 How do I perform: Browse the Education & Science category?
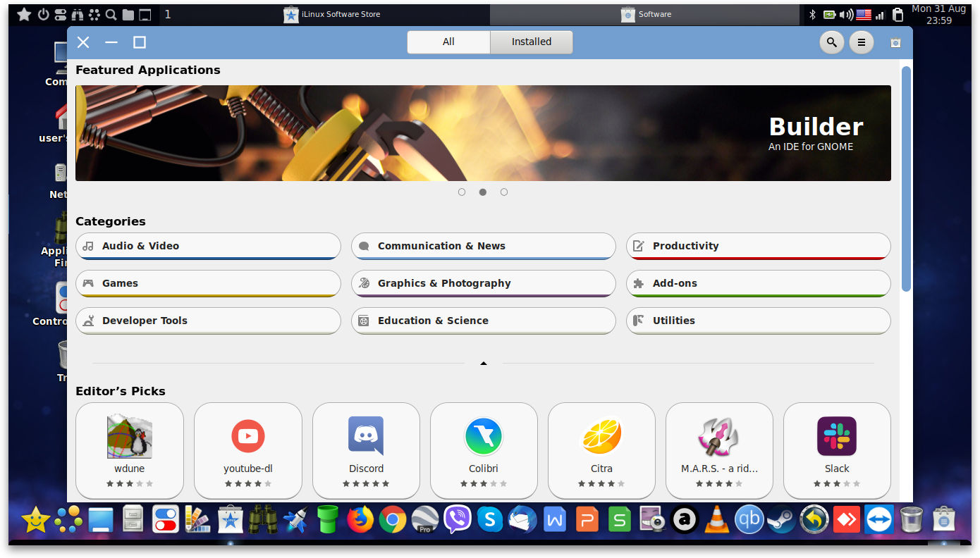pyautogui.click(x=484, y=321)
